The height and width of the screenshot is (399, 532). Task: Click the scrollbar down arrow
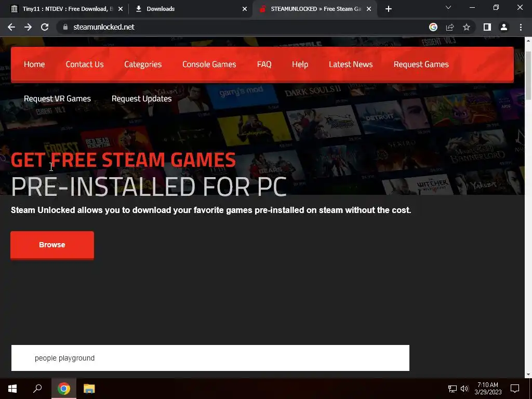click(528, 375)
